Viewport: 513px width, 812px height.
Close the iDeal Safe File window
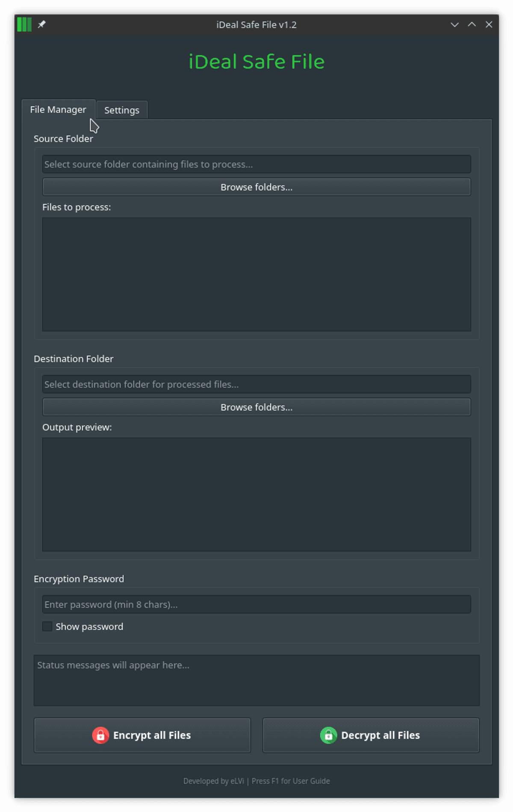tap(489, 24)
